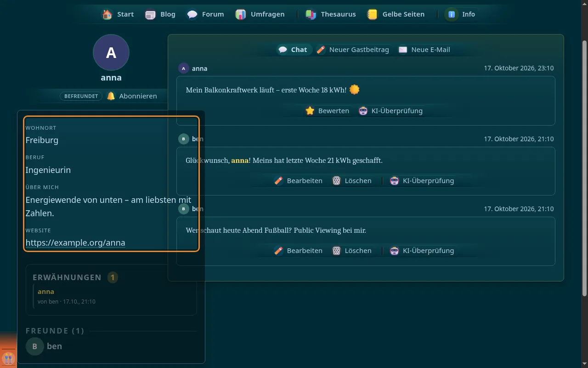Run KI-Überprüfung on the Glückwunsch post
Viewport: 588px width, 368px height.
coord(422,181)
